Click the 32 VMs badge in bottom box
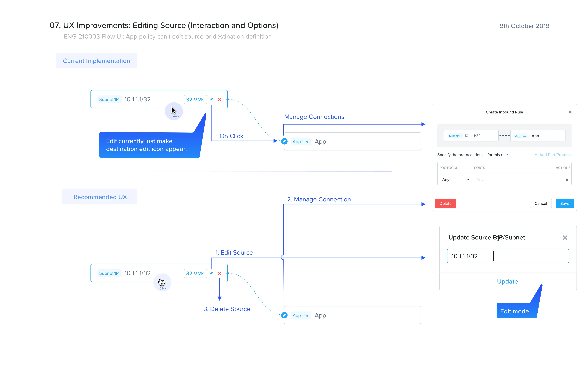Screen dimensions: 588x367 click(195, 273)
